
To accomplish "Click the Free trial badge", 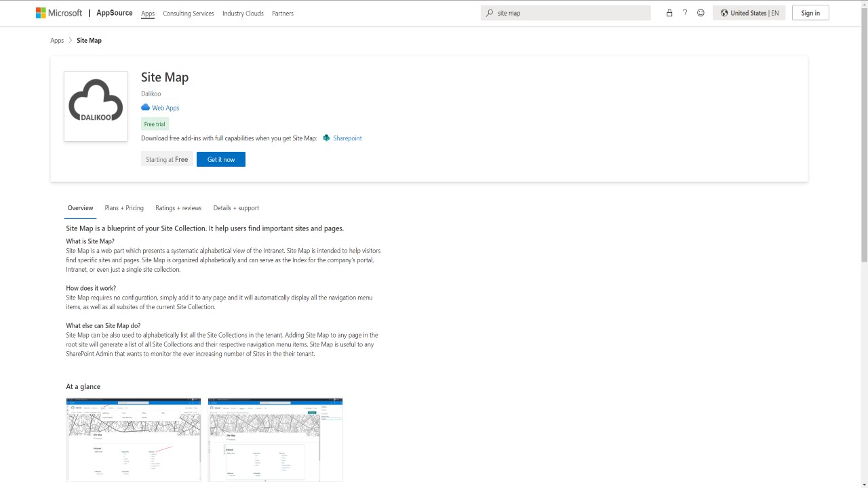I will tap(155, 124).
